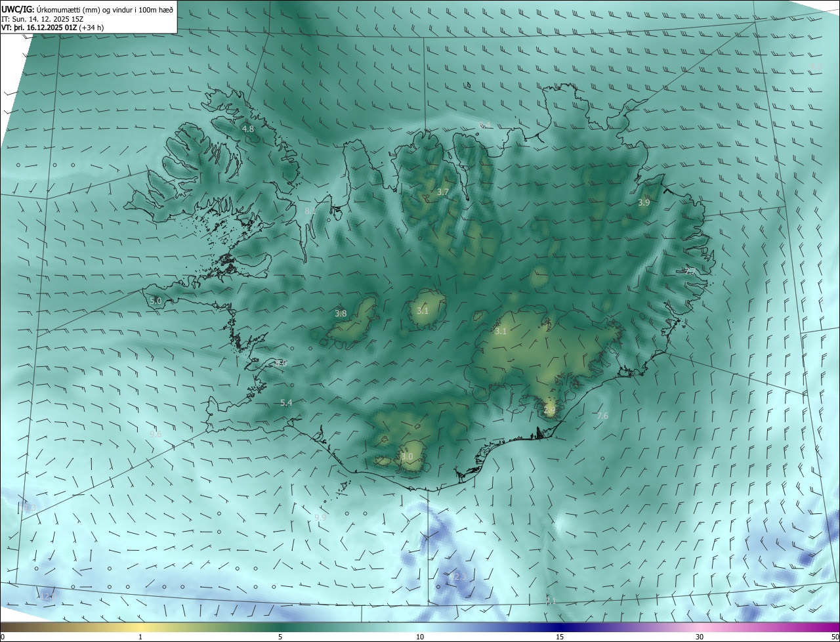
Task: Click the colorbar tick label 50
Action: [835, 637]
